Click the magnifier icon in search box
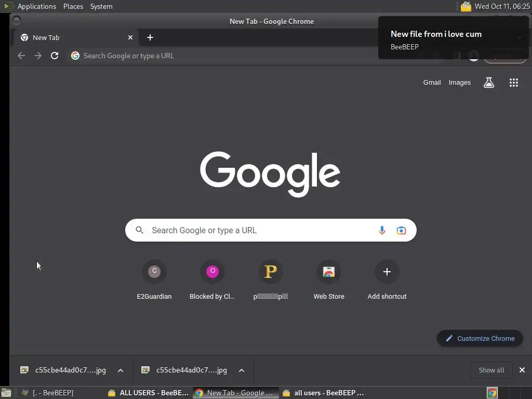The image size is (532, 399). pyautogui.click(x=139, y=230)
